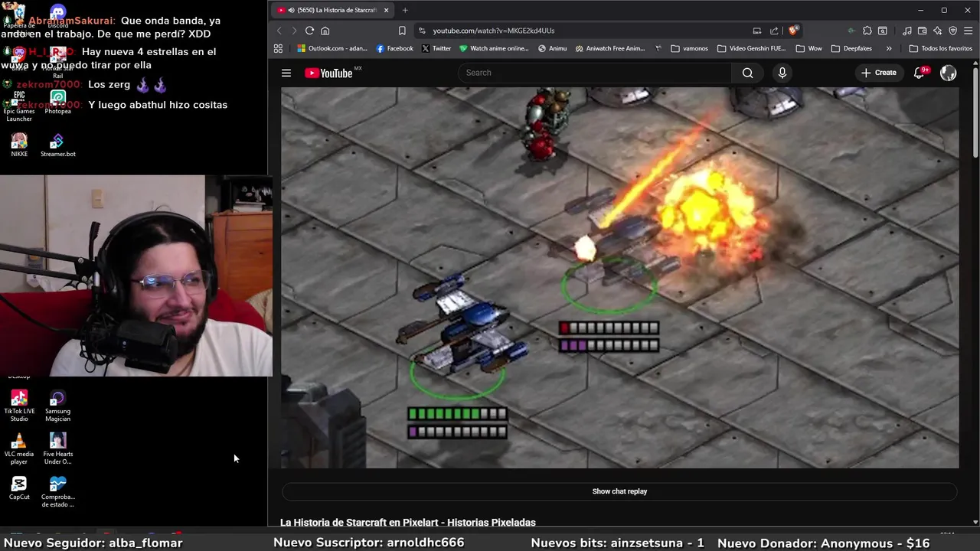Click the YouTube video player area
Image resolution: width=980 pixels, height=551 pixels.
[619, 277]
